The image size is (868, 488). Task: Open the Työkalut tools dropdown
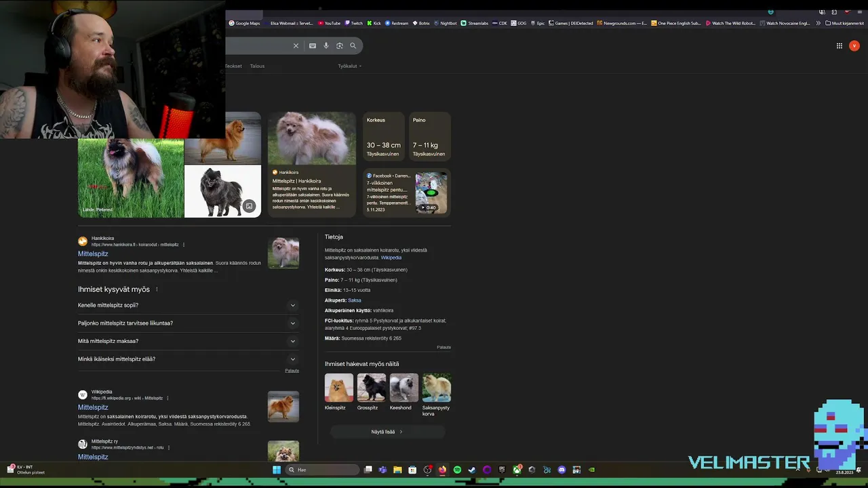350,66
